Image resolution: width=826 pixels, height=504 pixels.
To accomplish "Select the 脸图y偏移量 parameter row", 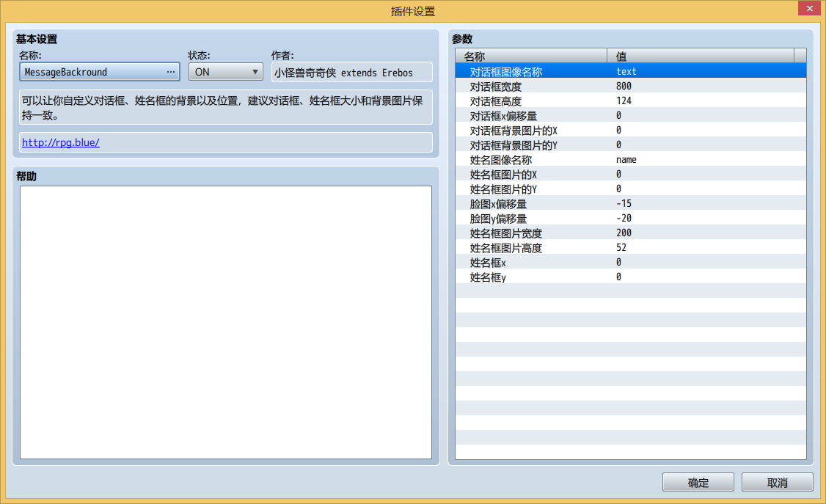I will tap(631, 219).
